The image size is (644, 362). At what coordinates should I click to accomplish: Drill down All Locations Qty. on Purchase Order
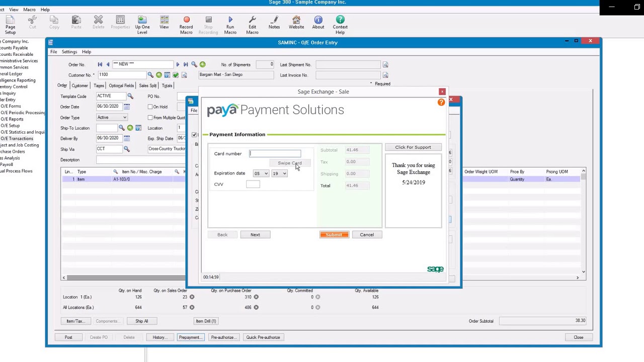click(x=256, y=308)
